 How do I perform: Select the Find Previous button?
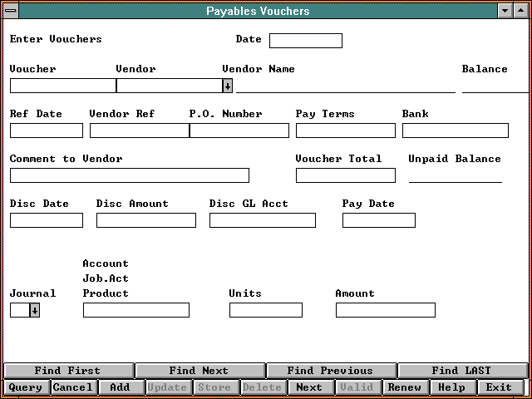click(x=330, y=371)
